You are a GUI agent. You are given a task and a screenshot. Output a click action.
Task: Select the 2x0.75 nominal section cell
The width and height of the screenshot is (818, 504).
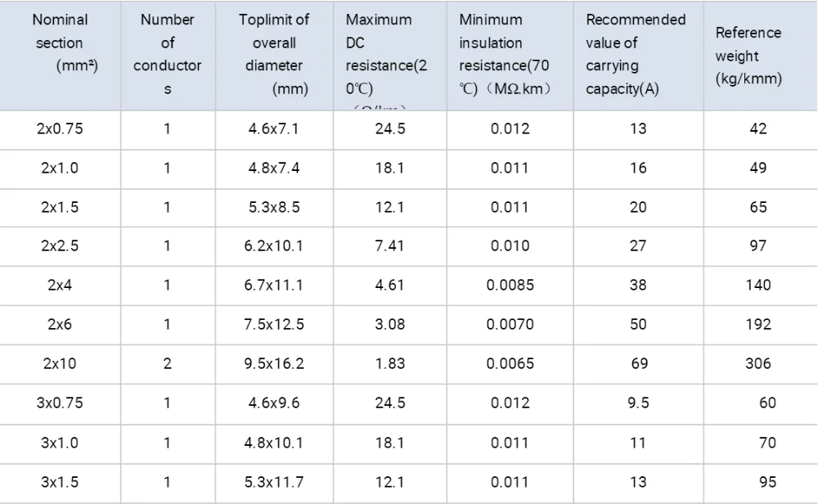[61, 128]
